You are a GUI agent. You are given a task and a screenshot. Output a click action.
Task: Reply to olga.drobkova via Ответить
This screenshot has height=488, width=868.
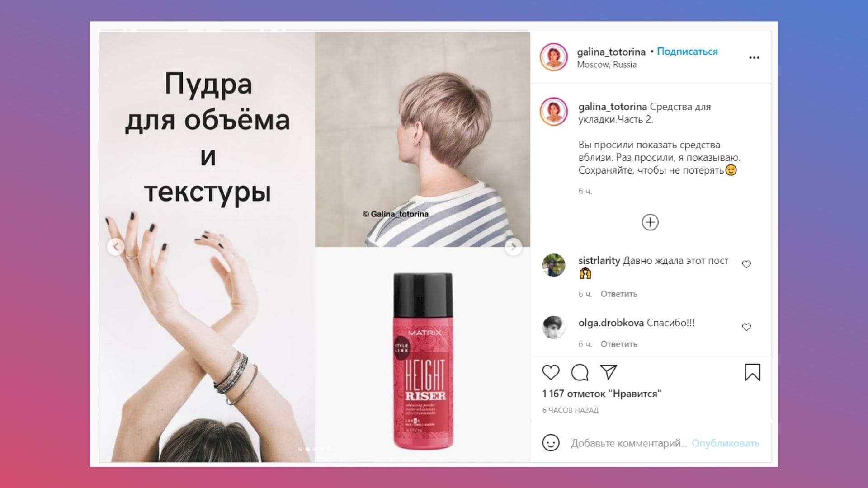point(619,344)
